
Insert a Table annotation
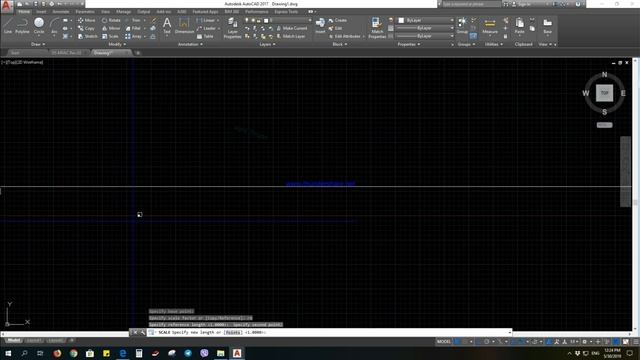(x=205, y=36)
